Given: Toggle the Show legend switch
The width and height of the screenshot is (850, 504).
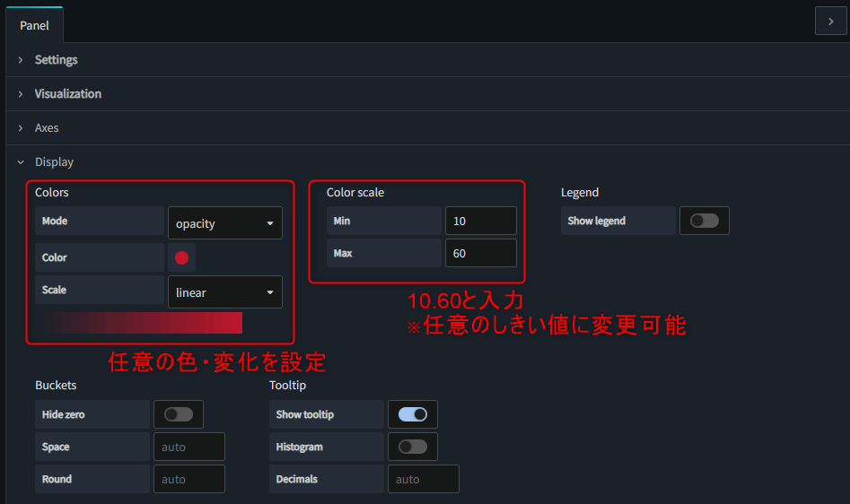Looking at the screenshot, I should (x=705, y=221).
